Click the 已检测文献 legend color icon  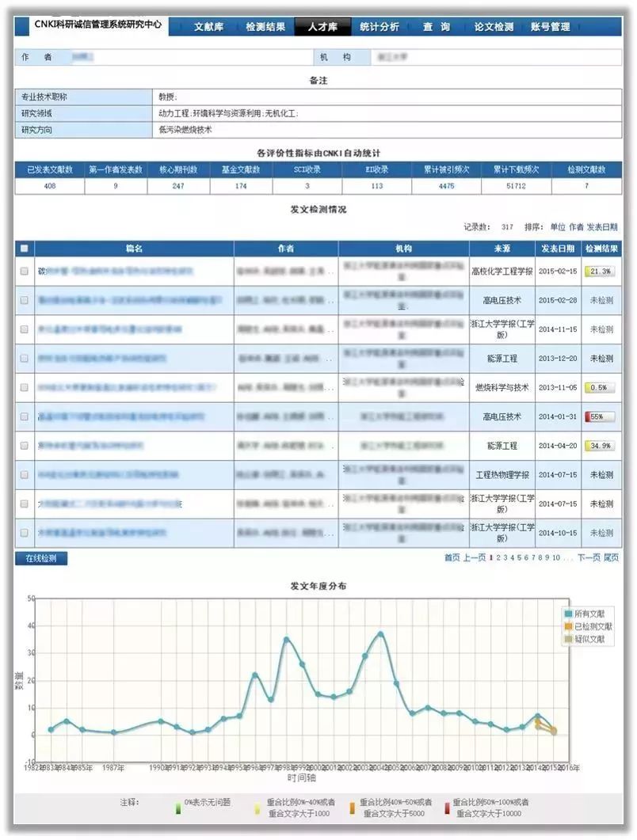[x=568, y=627]
